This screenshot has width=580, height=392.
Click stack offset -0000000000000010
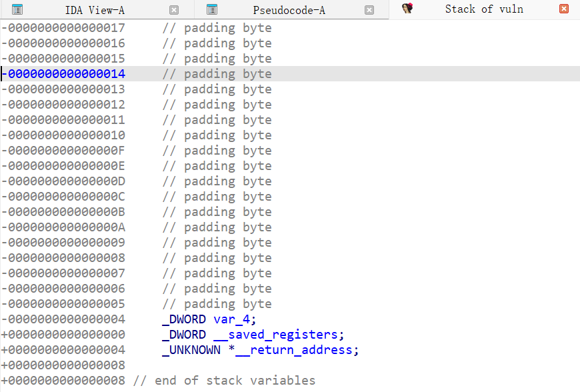63,135
